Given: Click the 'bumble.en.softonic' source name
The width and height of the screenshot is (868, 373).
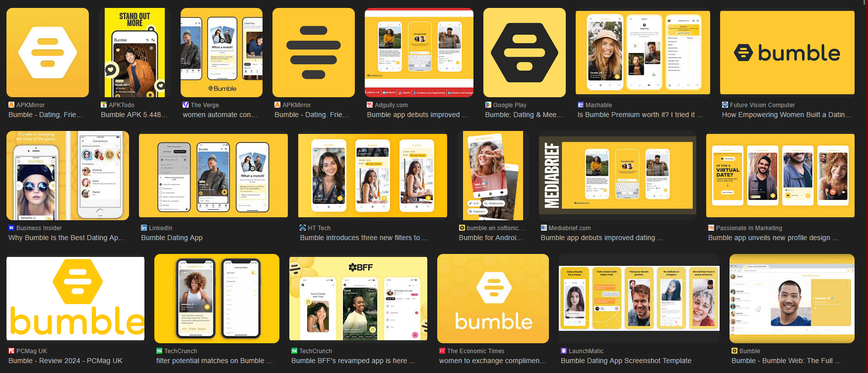Looking at the screenshot, I should coord(492,228).
